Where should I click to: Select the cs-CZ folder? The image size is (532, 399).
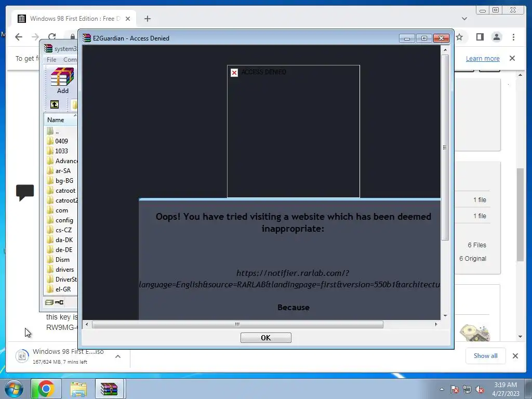(x=63, y=230)
